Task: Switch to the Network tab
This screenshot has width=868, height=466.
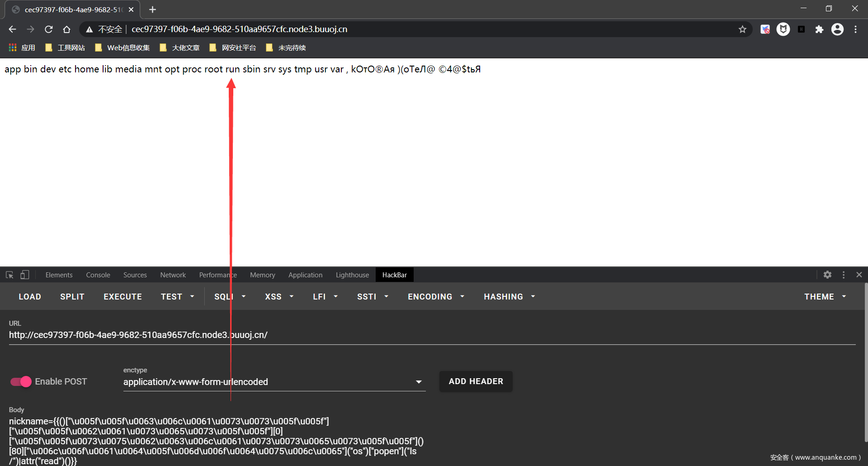Action: 173,275
